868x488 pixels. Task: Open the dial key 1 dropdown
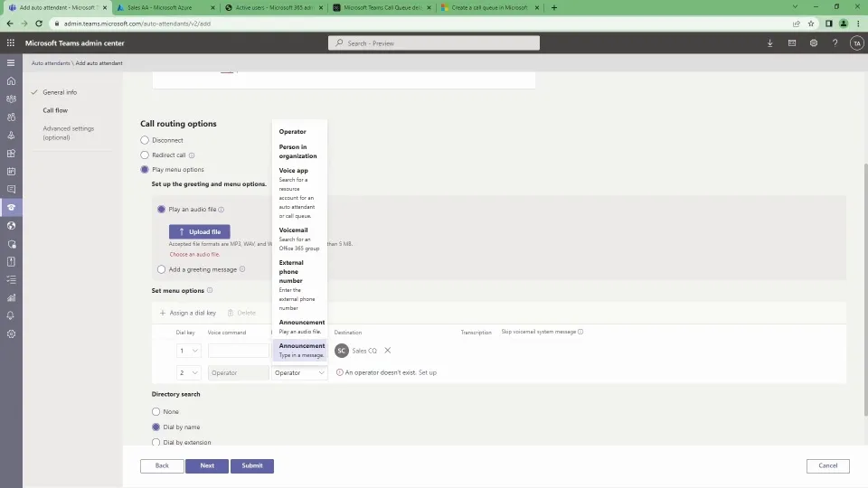pos(188,351)
